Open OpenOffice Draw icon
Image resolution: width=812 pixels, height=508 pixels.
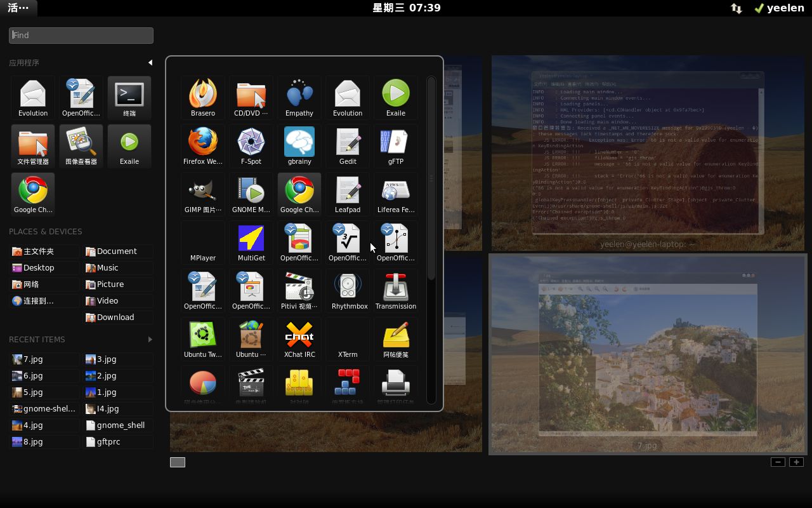(396, 243)
